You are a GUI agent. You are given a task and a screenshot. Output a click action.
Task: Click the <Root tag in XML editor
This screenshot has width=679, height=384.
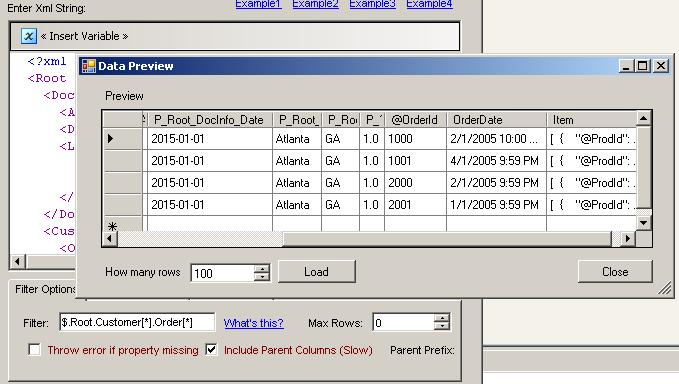(47, 78)
